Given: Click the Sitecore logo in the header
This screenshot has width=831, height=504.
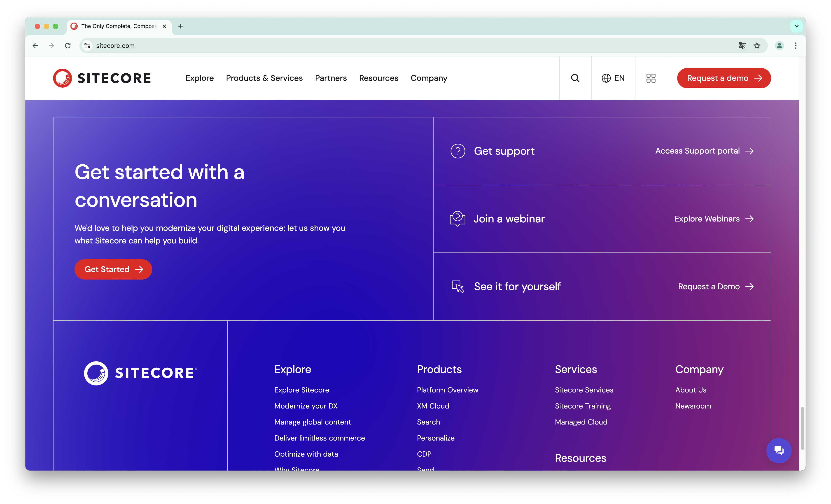Looking at the screenshot, I should click(102, 78).
